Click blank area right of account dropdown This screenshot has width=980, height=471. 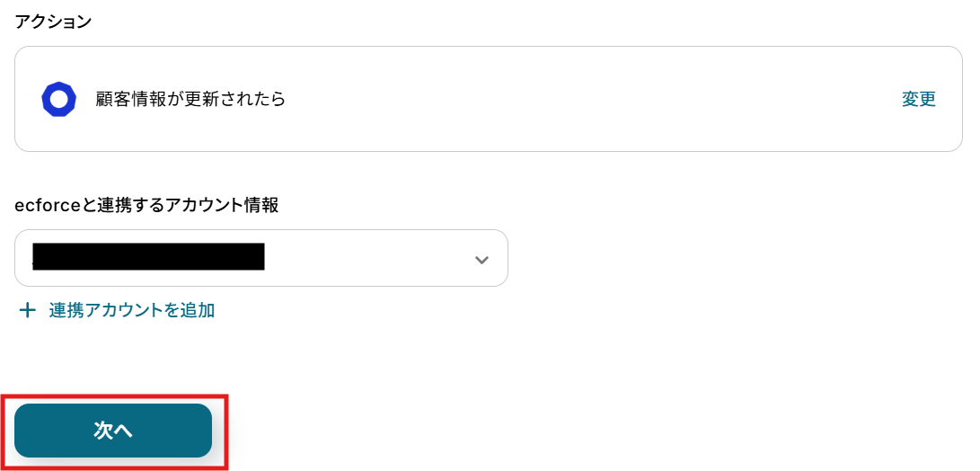click(719, 258)
